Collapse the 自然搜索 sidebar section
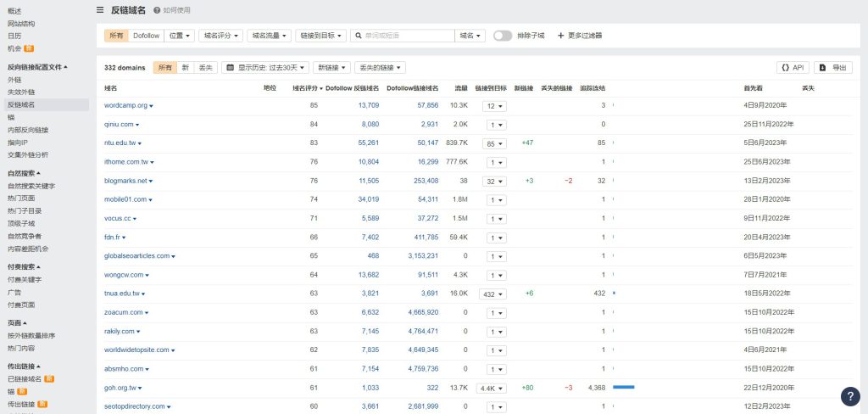Viewport: 868px width, 414px height. [24, 173]
